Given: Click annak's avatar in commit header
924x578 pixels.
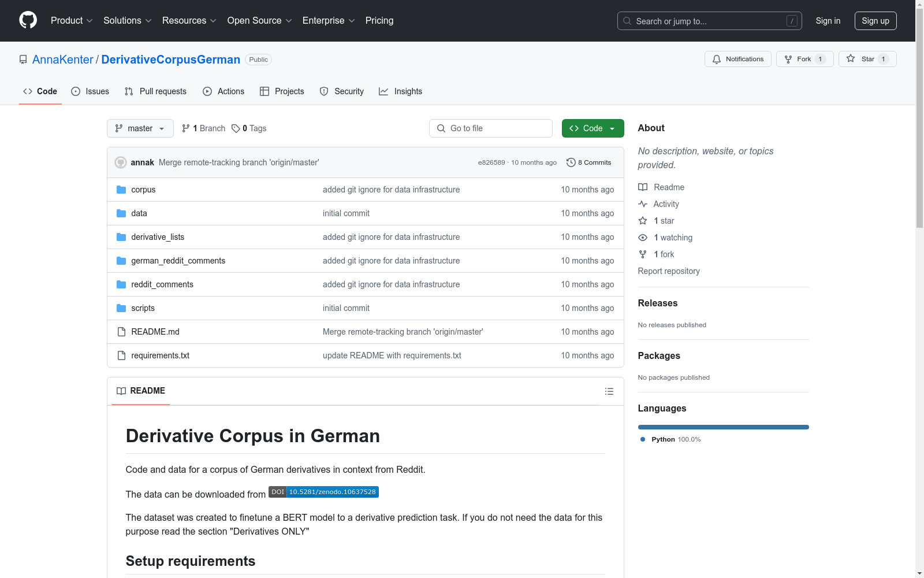Looking at the screenshot, I should [121, 162].
